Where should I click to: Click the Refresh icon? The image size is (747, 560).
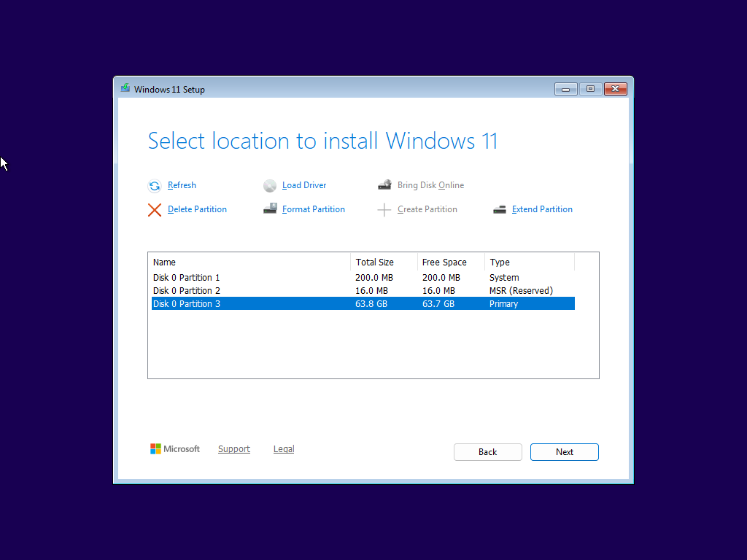154,185
